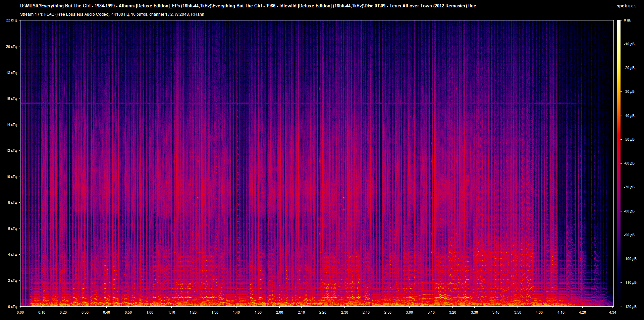Click the '4:20' time axis label
The width and height of the screenshot is (644, 320).
click(x=582, y=312)
